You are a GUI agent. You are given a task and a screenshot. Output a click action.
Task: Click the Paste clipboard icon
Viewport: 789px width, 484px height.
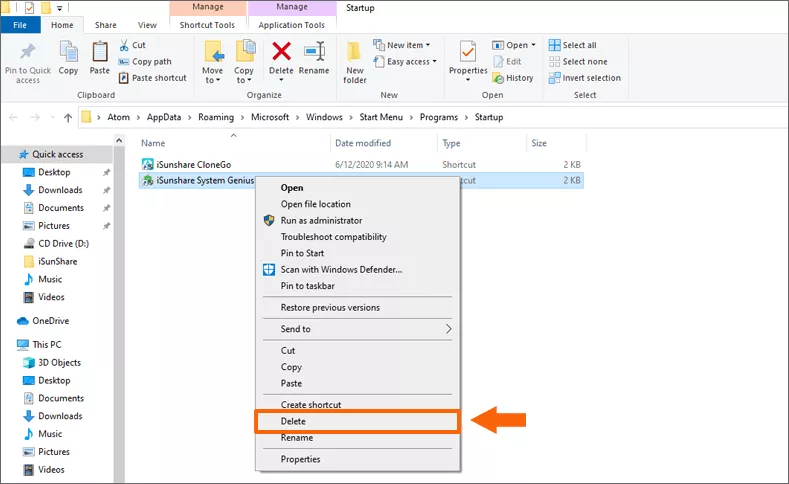tap(100, 52)
